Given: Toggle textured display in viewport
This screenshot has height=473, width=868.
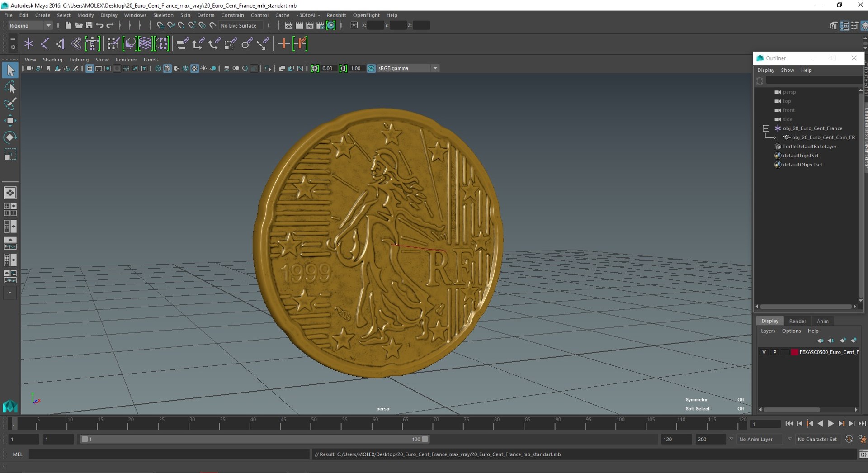Looking at the screenshot, I should [194, 68].
